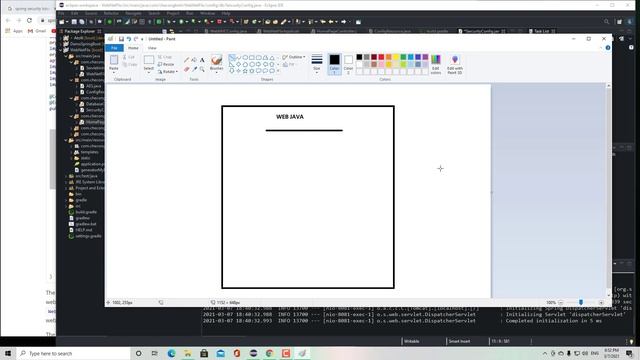Click the Windows Start button
The image size is (640, 360).
click(x=8, y=353)
